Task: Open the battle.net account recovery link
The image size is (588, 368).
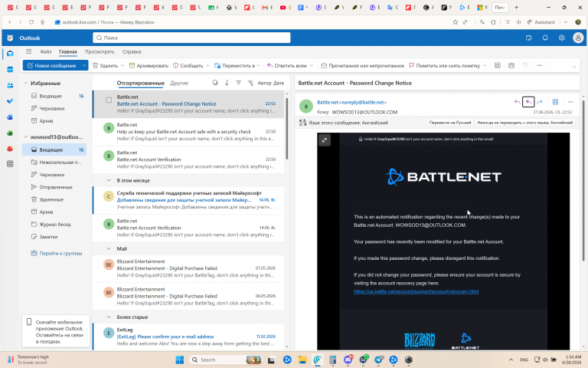Action: (416, 291)
